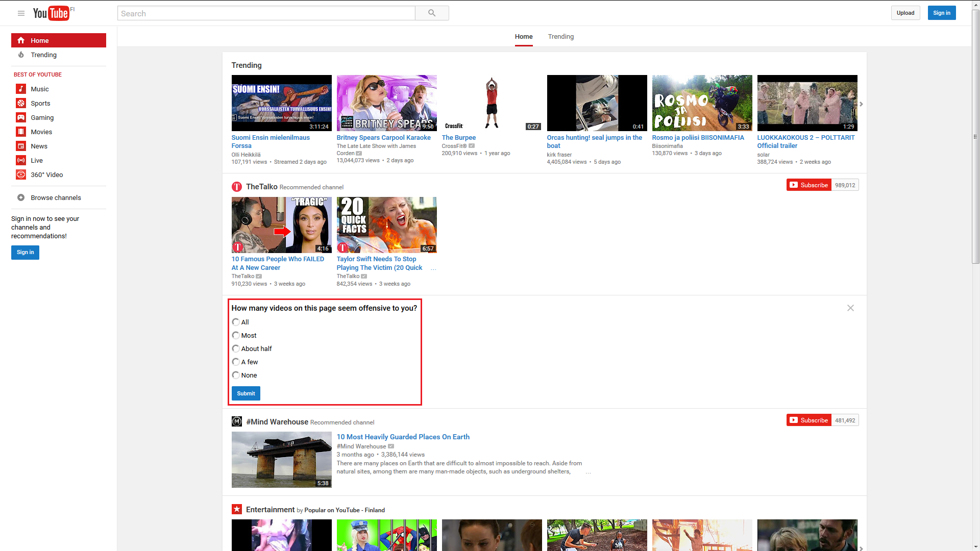Open the Live category icon
The image size is (980, 551).
click(21, 160)
